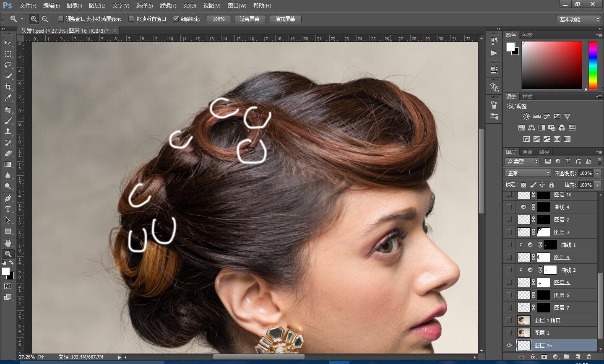Open the status bar document info arrow
Image resolution: width=604 pixels, height=364 pixels.
pos(119,357)
